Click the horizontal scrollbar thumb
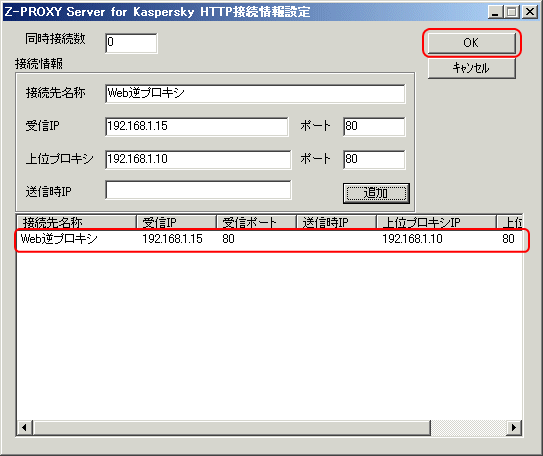The height and width of the screenshot is (456, 543). point(232,428)
